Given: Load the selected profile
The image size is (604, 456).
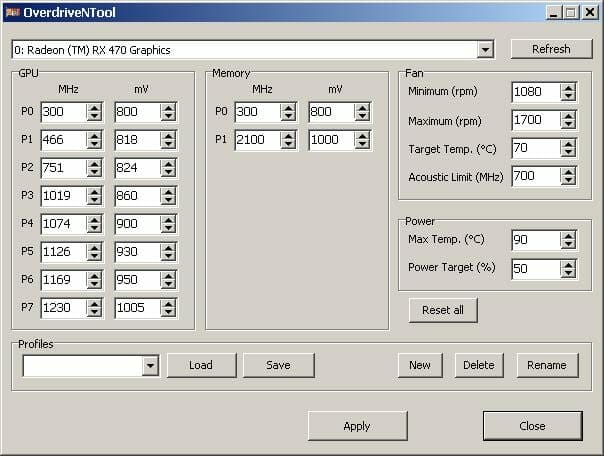Looking at the screenshot, I should pos(200,365).
